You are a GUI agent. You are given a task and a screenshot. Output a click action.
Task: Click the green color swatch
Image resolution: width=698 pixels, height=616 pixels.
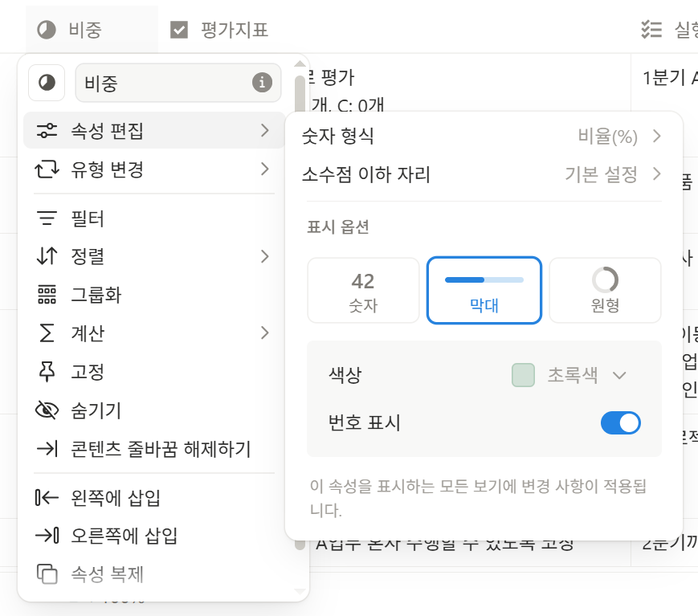tap(522, 375)
